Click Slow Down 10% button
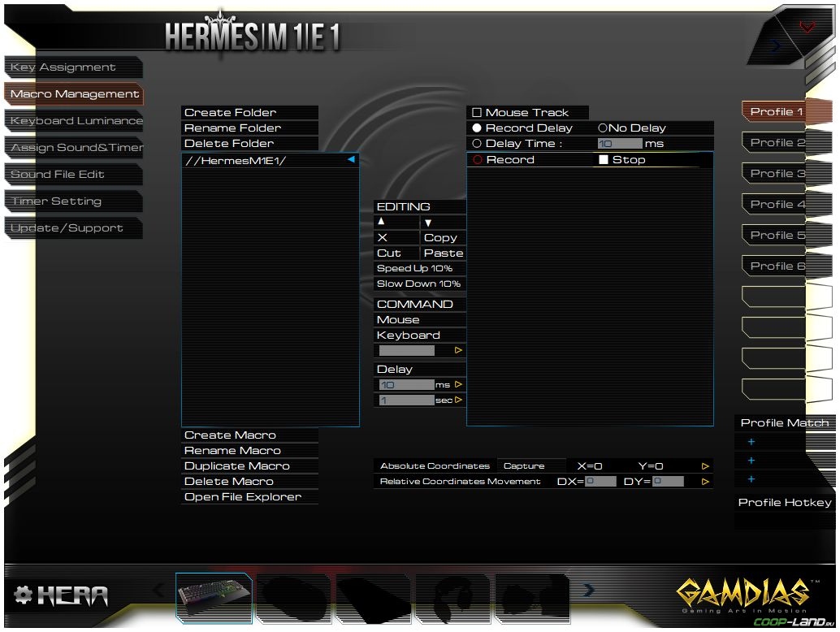The width and height of the screenshot is (840, 632). pyautogui.click(x=420, y=284)
